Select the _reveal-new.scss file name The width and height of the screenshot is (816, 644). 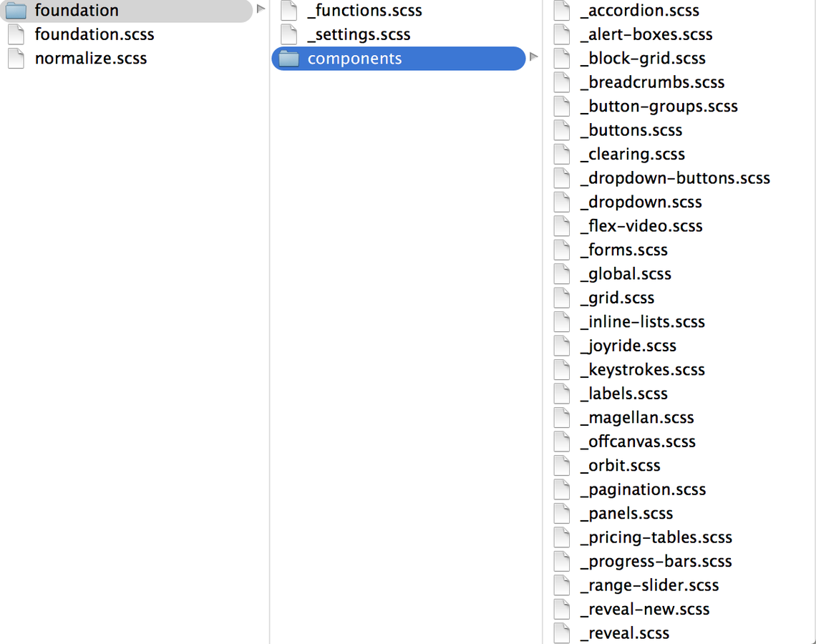tap(646, 609)
